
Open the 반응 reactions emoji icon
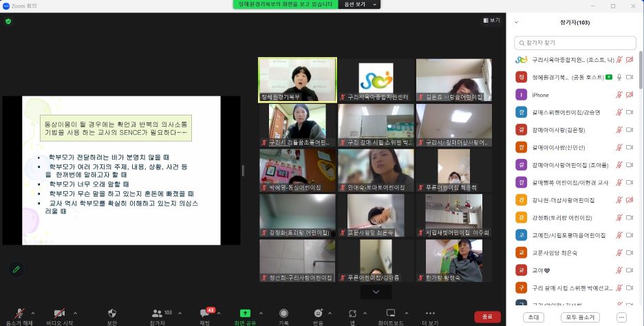pos(318,313)
